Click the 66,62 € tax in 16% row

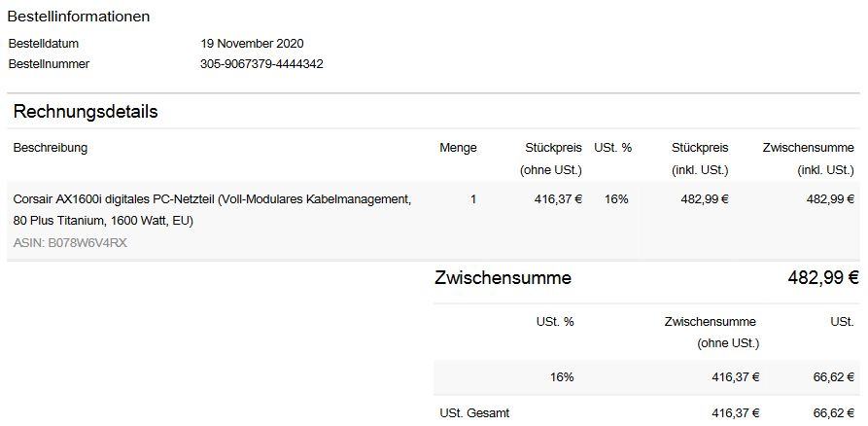pos(834,377)
